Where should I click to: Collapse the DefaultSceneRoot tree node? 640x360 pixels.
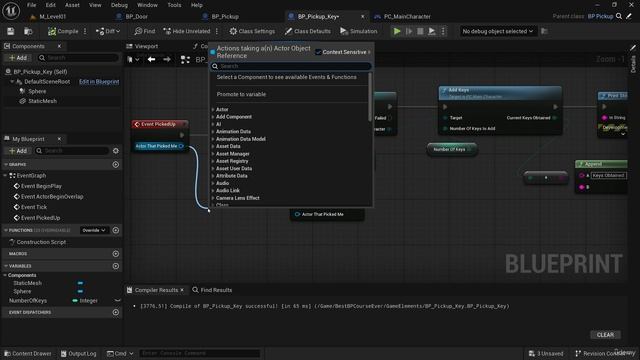[x=12, y=82]
